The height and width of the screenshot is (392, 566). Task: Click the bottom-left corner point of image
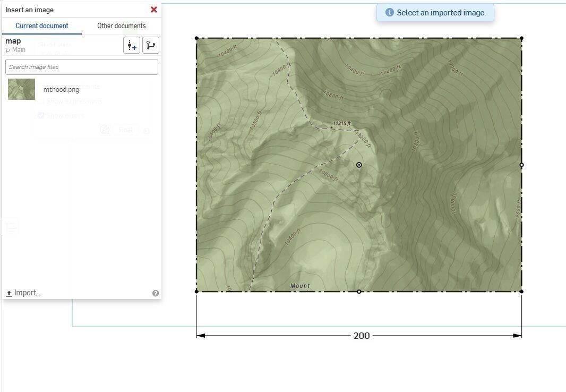[196, 291]
